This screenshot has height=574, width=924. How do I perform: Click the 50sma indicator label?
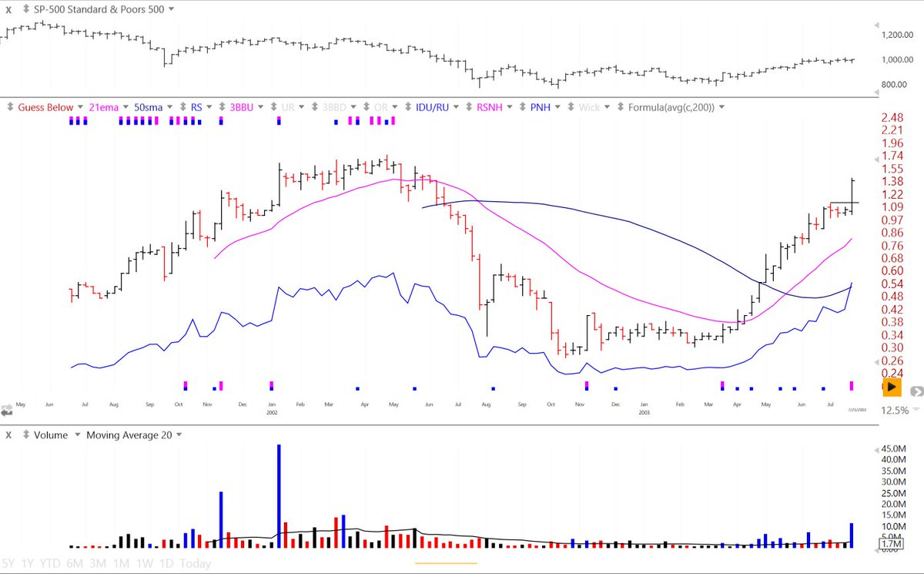(149, 107)
